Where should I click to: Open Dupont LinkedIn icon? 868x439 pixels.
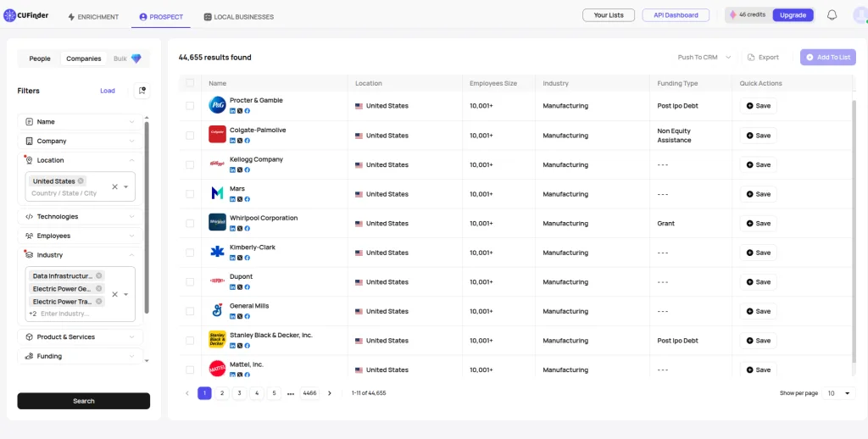pos(232,287)
